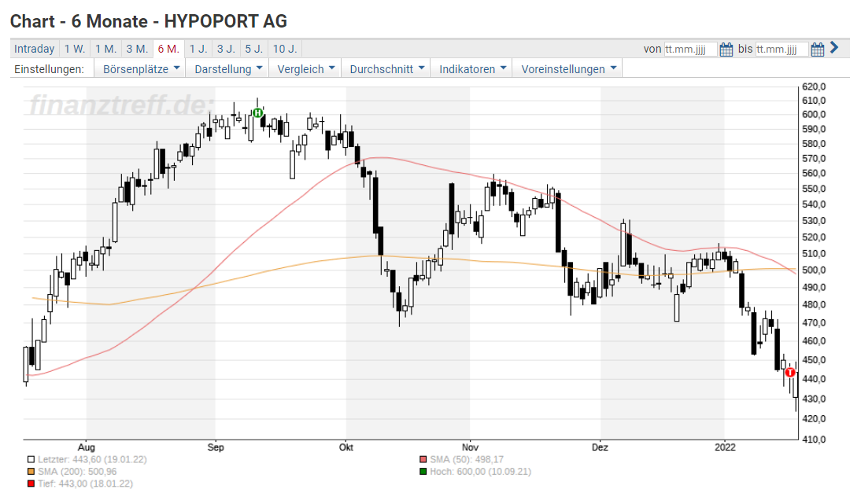
Task: Click the 'Dez' x-axis month label
Action: pyautogui.click(x=600, y=447)
